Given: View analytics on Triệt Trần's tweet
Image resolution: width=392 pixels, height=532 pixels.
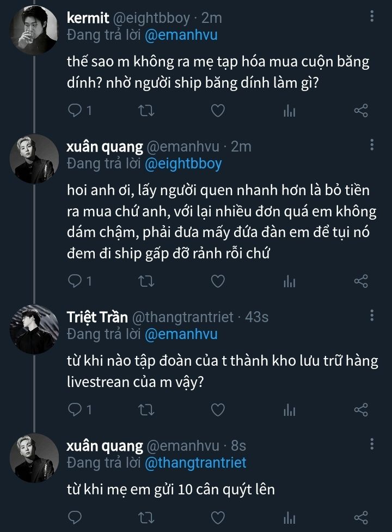Looking at the screenshot, I should (x=290, y=410).
